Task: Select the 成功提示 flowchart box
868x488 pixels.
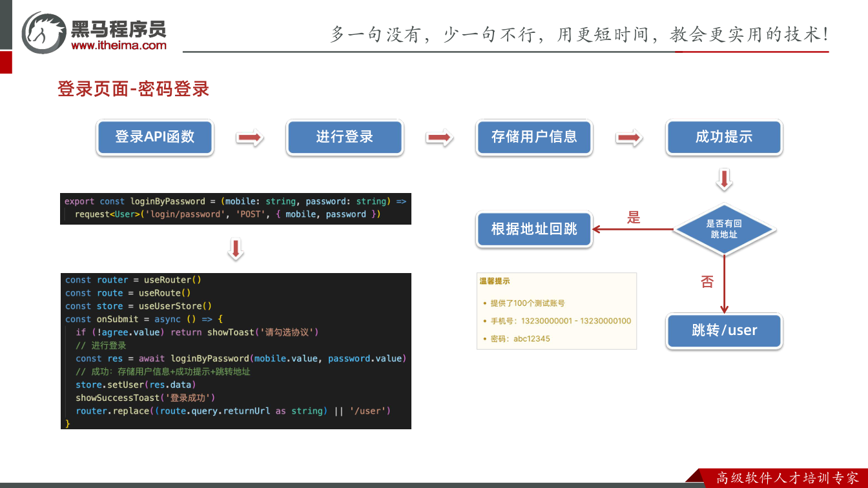Action: tap(724, 137)
